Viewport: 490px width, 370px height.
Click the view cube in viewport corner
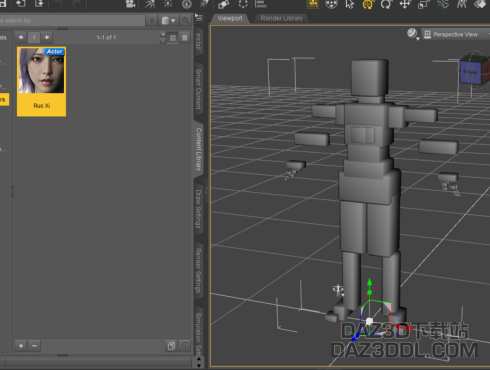(x=473, y=71)
